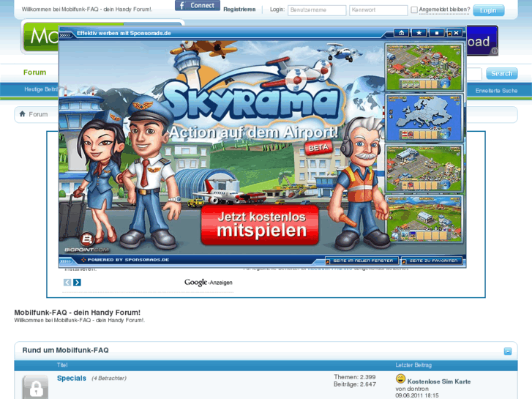Click the square maximize icon in popup header
Viewport: 532px width, 399px height.
tap(437, 33)
